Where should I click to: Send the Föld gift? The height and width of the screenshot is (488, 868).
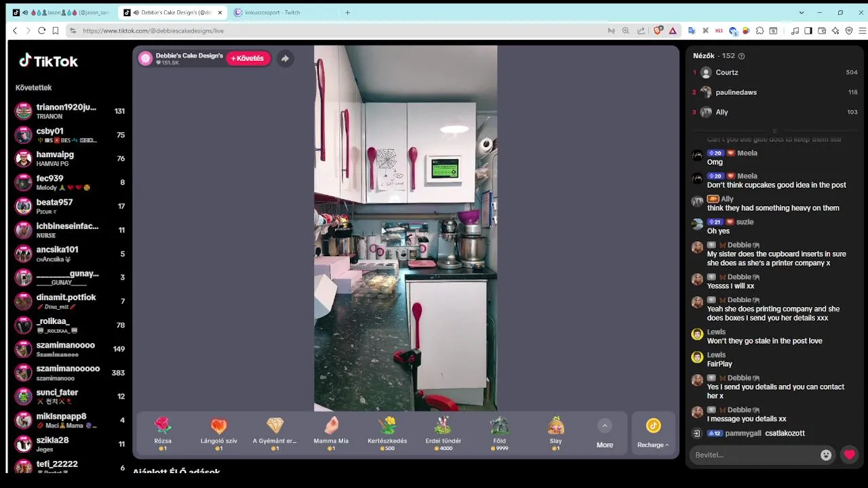pyautogui.click(x=500, y=434)
